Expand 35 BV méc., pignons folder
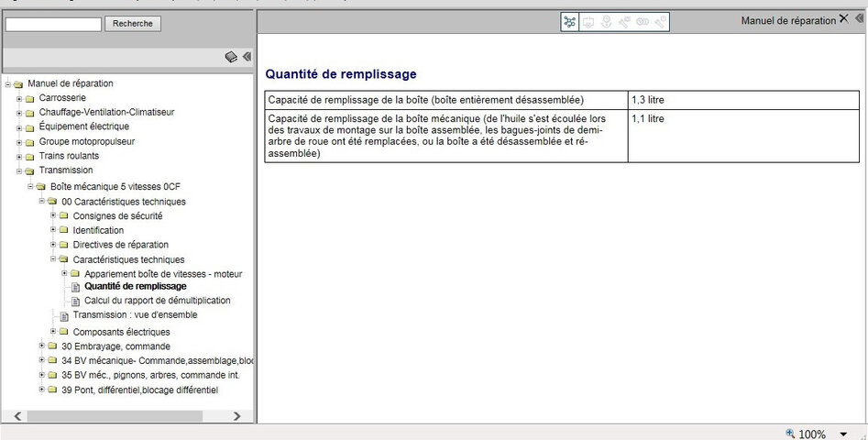 (42, 374)
